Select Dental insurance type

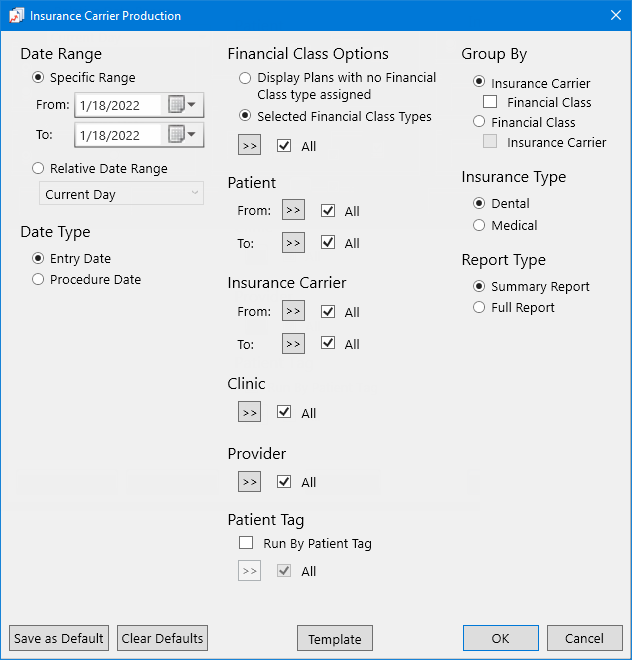479,203
